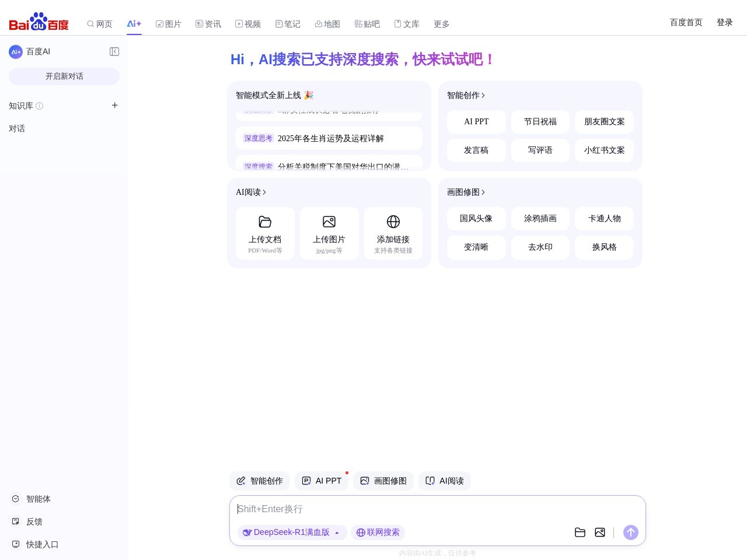Open 反馈 feedback in the sidebar
747x560 pixels.
pyautogui.click(x=34, y=521)
